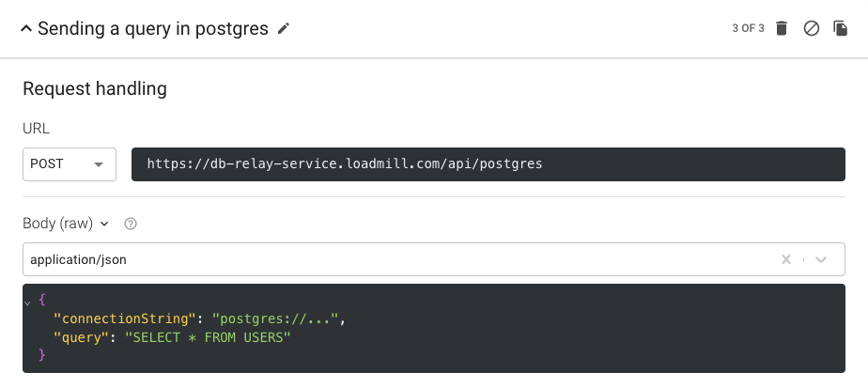
Task: Click the 'Sending a query in postgres' title
Action: click(x=152, y=28)
